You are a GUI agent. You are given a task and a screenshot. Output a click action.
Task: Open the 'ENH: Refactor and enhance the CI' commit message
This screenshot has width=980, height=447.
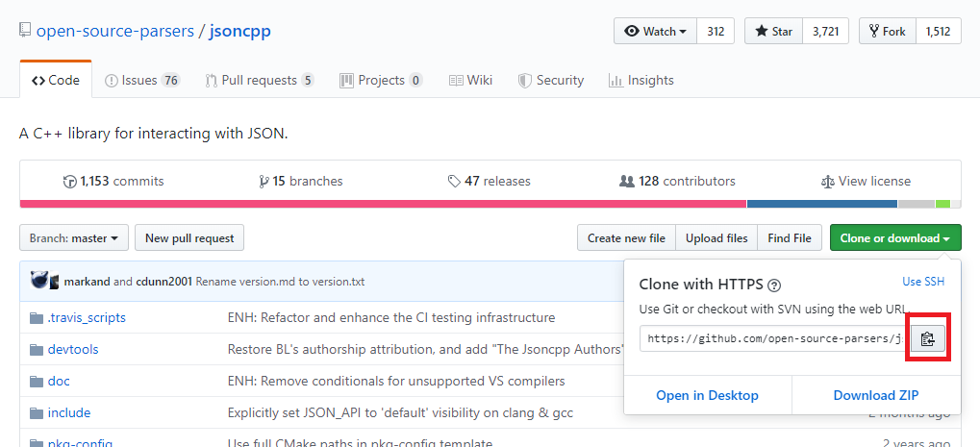[391, 318]
